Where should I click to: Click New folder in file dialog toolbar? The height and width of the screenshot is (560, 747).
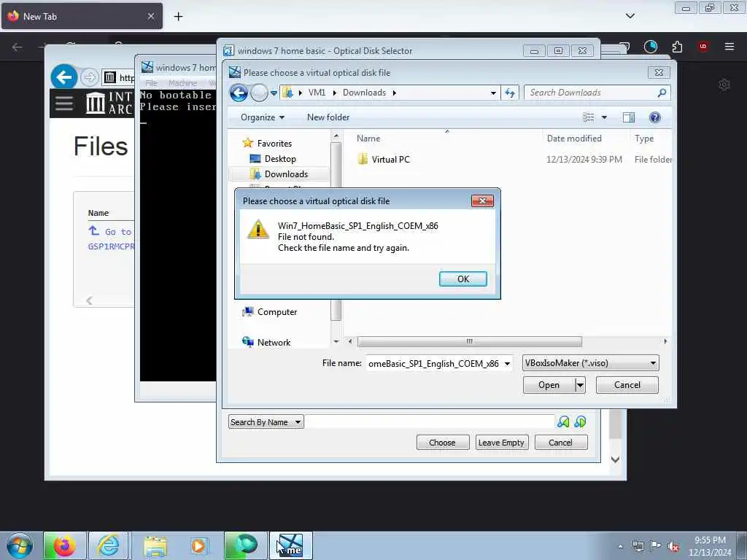tap(328, 117)
